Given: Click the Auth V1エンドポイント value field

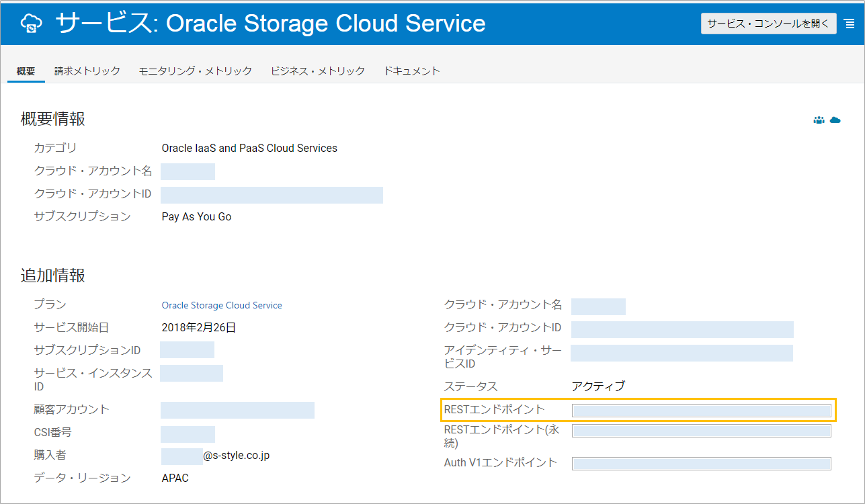Looking at the screenshot, I should pos(702,464).
